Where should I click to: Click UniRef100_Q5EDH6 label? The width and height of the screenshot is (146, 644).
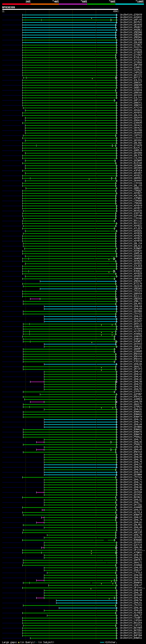point(131,32)
